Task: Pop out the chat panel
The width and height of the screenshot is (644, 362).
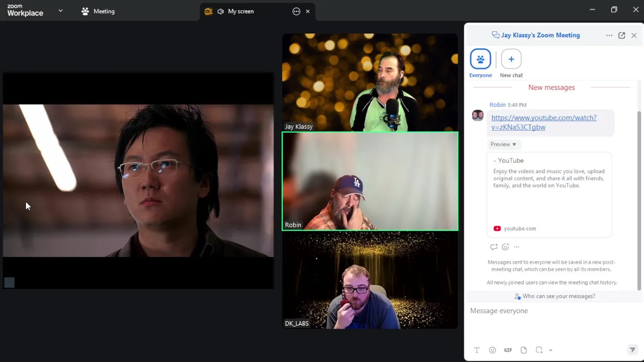Action: coord(622,35)
